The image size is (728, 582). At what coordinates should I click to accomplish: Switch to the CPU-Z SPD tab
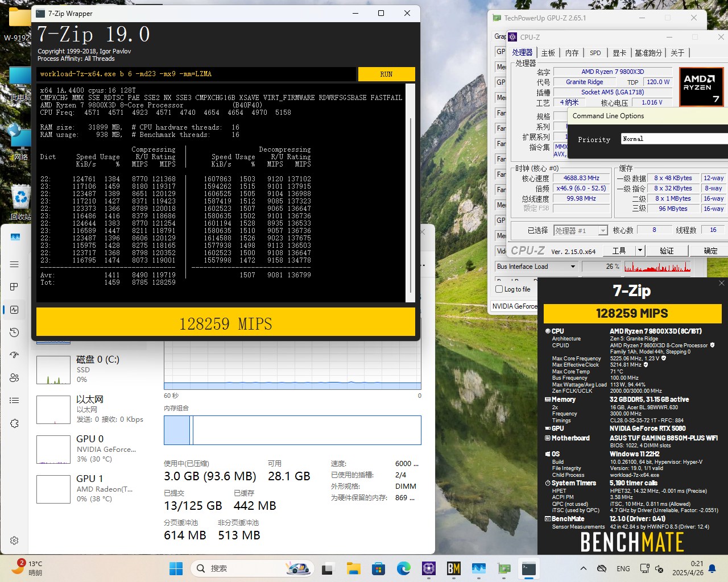pos(595,53)
